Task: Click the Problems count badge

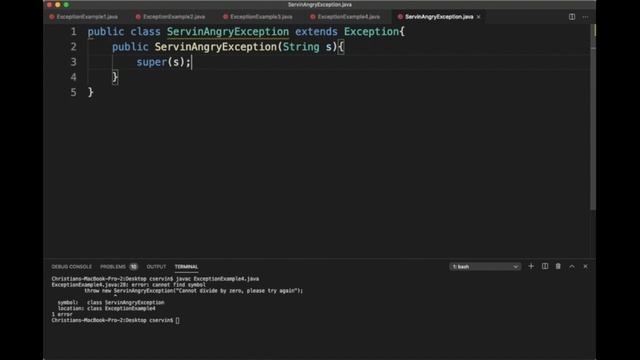Action: pyautogui.click(x=133, y=267)
